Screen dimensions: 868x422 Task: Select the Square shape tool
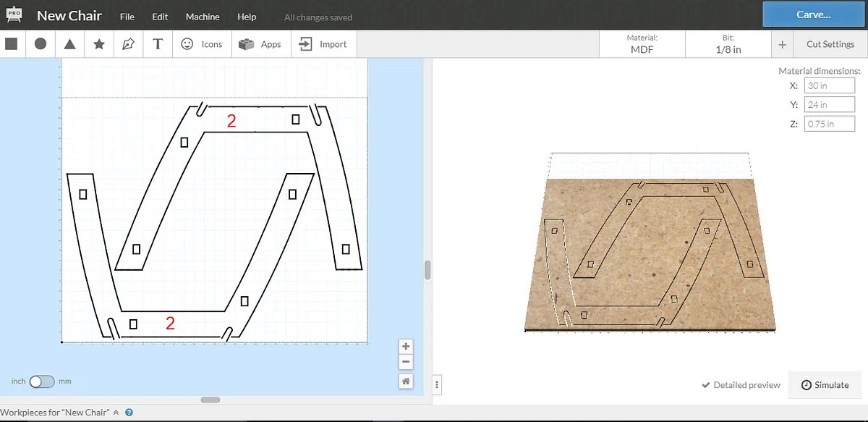(12, 44)
